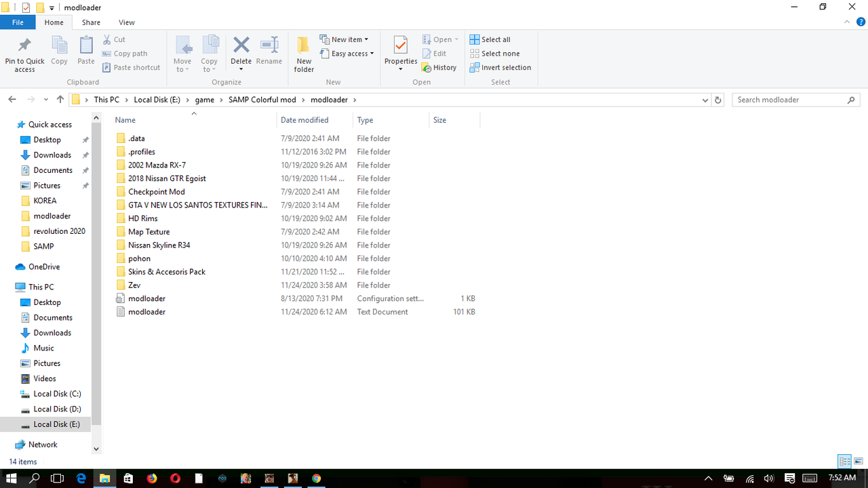Viewport: 868px width, 488px height.
Task: Click 'SAMP Colorful mod' breadcrumb
Action: [262, 100]
